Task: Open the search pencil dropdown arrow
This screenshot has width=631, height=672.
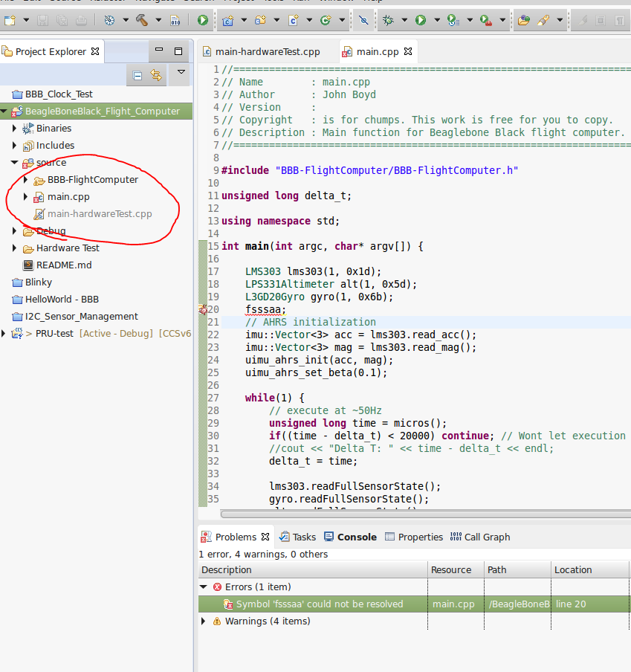Action: [x=560, y=20]
